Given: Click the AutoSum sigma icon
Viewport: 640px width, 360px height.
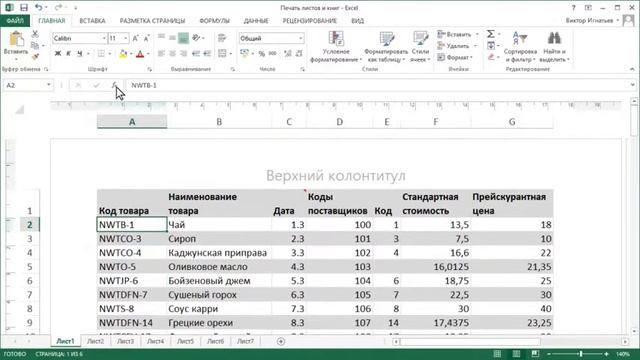Looking at the screenshot, I should (491, 34).
